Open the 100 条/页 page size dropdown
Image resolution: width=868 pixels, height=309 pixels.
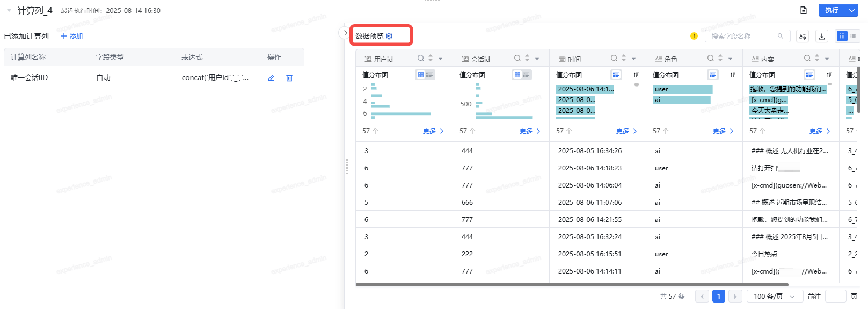[x=775, y=296]
